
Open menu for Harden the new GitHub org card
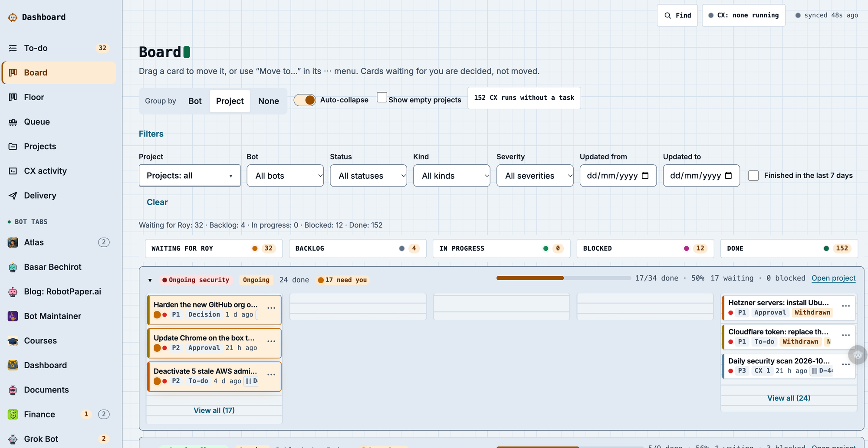pyautogui.click(x=271, y=308)
